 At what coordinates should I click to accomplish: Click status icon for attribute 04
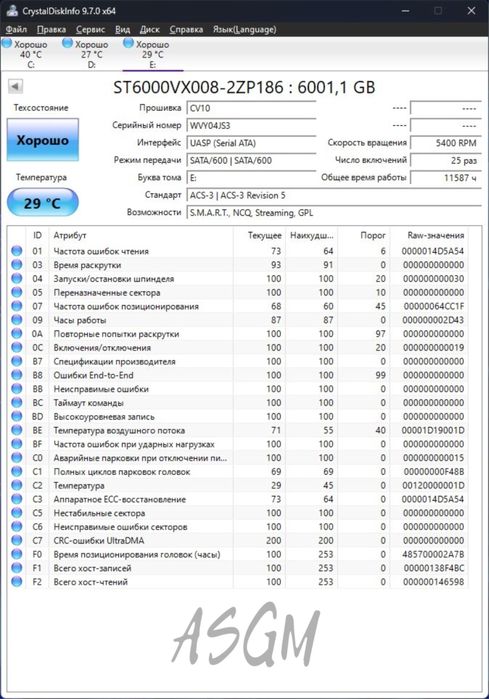[x=16, y=279]
